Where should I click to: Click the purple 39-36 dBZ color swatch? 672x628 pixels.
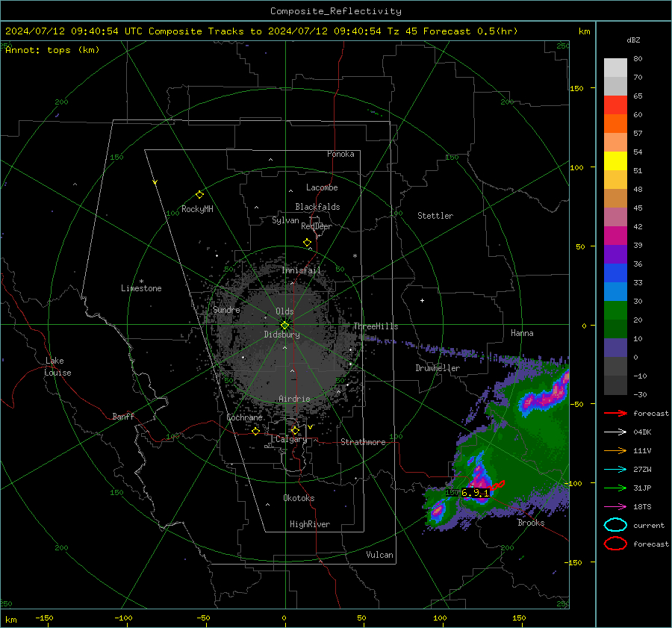coord(615,254)
